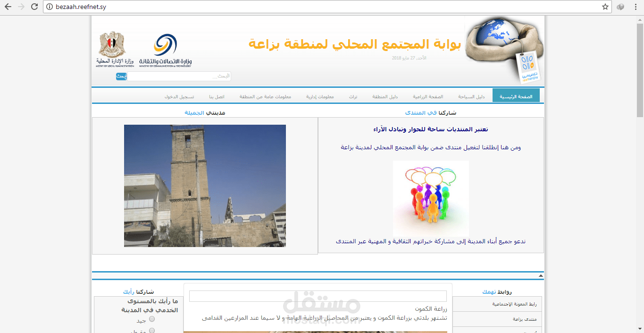This screenshot has width=644, height=333.
Task: Open the اتصل بنا tab
Action: (x=217, y=96)
